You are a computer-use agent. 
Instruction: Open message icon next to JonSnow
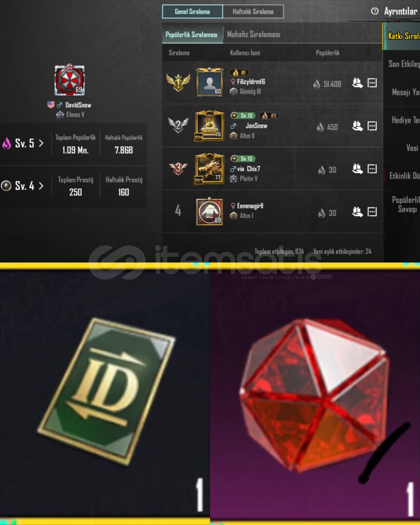(372, 126)
